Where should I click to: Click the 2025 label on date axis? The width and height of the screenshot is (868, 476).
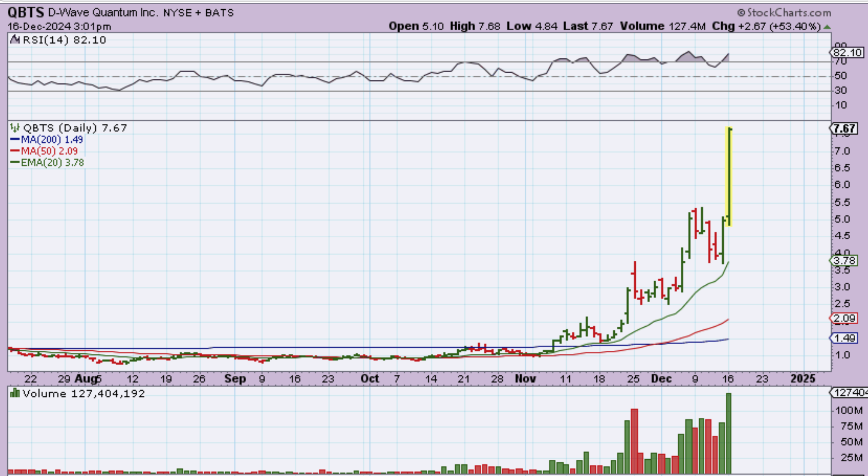coord(803,379)
